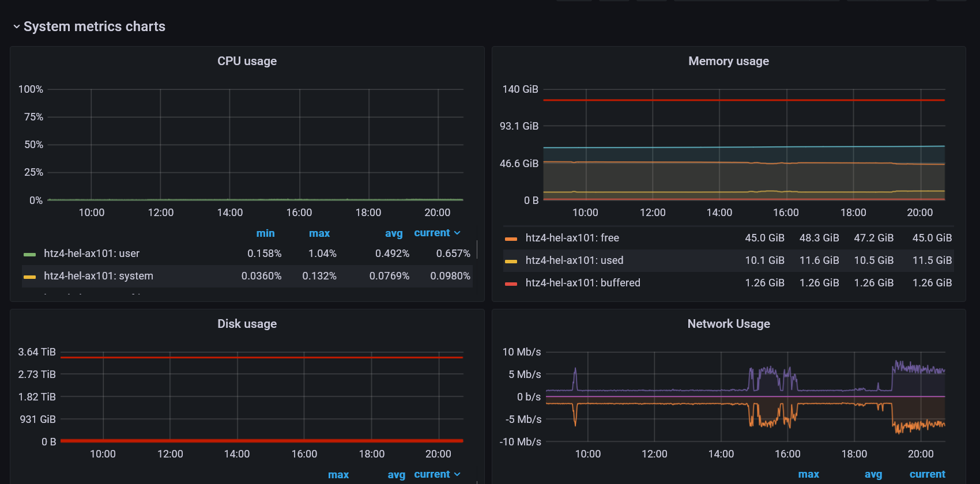Sort CPU legend by min column

(x=265, y=233)
